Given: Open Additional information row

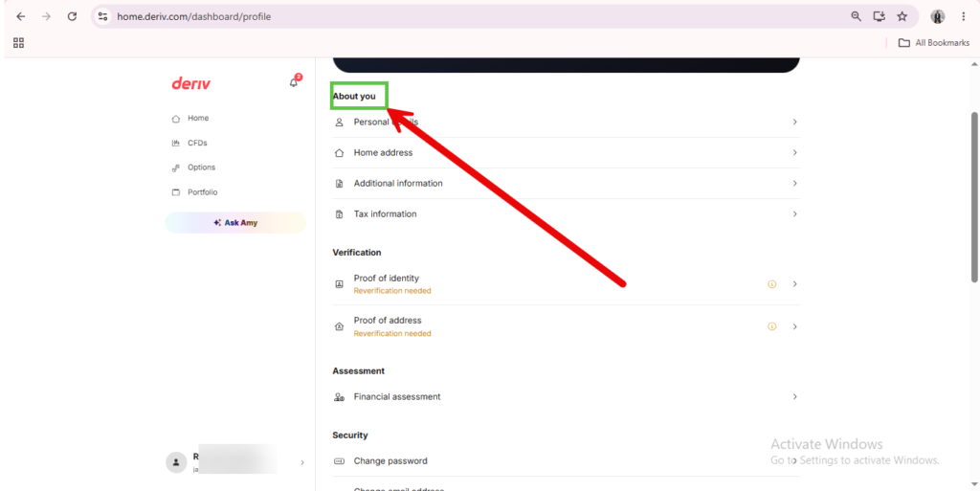Looking at the screenshot, I should pos(566,183).
